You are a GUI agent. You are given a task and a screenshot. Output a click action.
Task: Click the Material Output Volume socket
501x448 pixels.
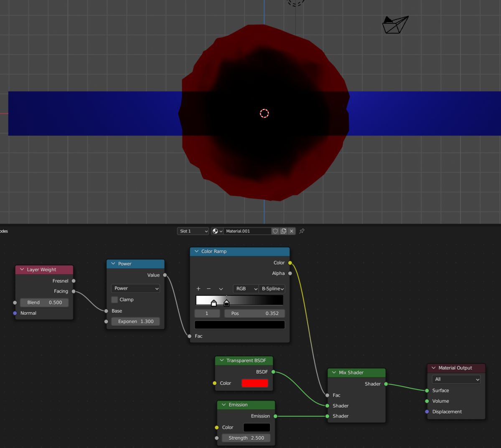pyautogui.click(x=427, y=401)
